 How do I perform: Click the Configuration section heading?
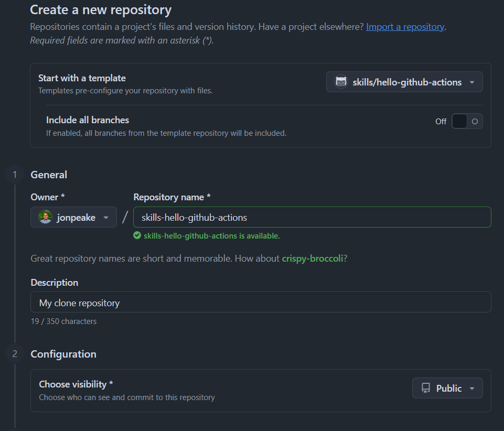(63, 354)
